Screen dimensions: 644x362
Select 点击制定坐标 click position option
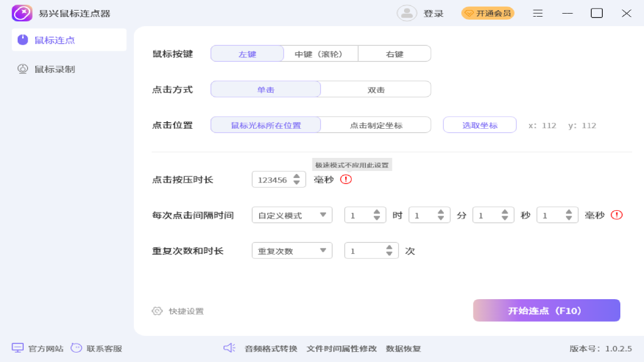pyautogui.click(x=376, y=125)
